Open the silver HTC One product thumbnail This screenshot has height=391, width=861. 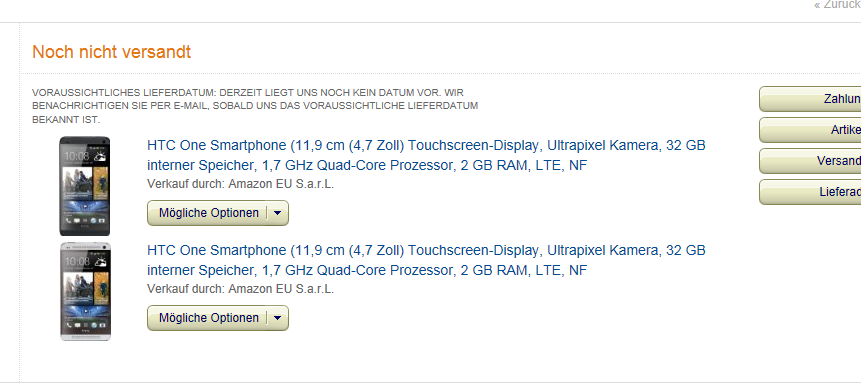coord(85,291)
